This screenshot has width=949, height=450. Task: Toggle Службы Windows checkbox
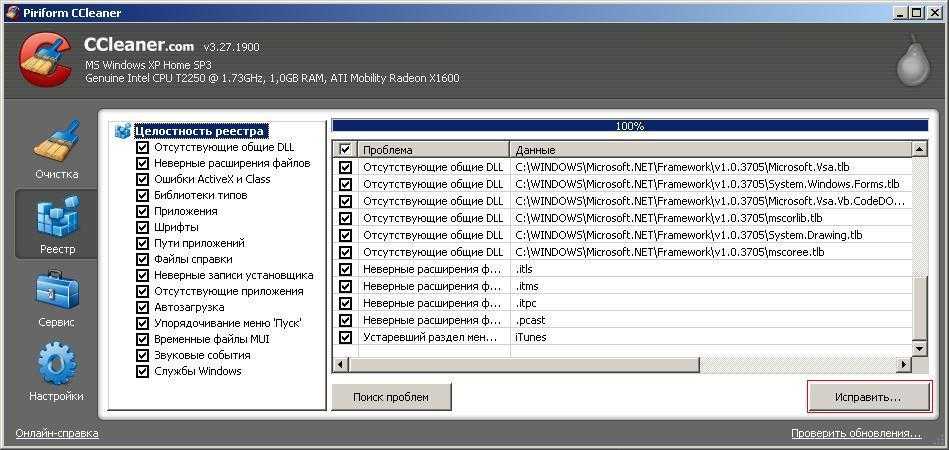(x=142, y=371)
